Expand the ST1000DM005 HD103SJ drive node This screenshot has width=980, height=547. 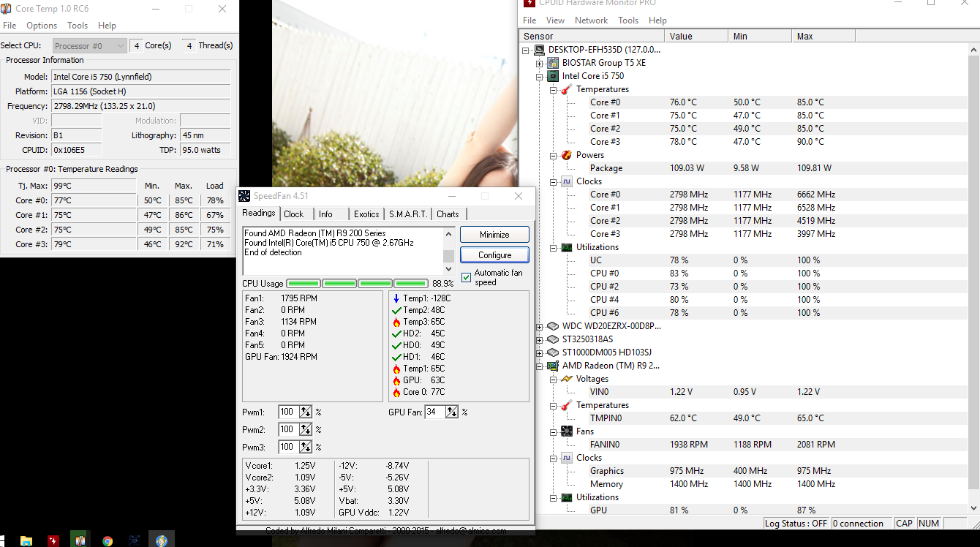point(540,352)
